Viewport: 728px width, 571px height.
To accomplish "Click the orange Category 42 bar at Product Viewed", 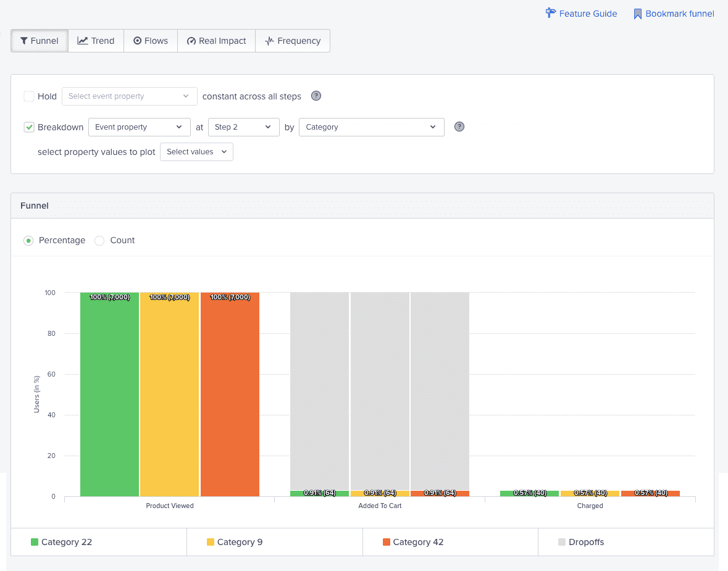I will 229,395.
